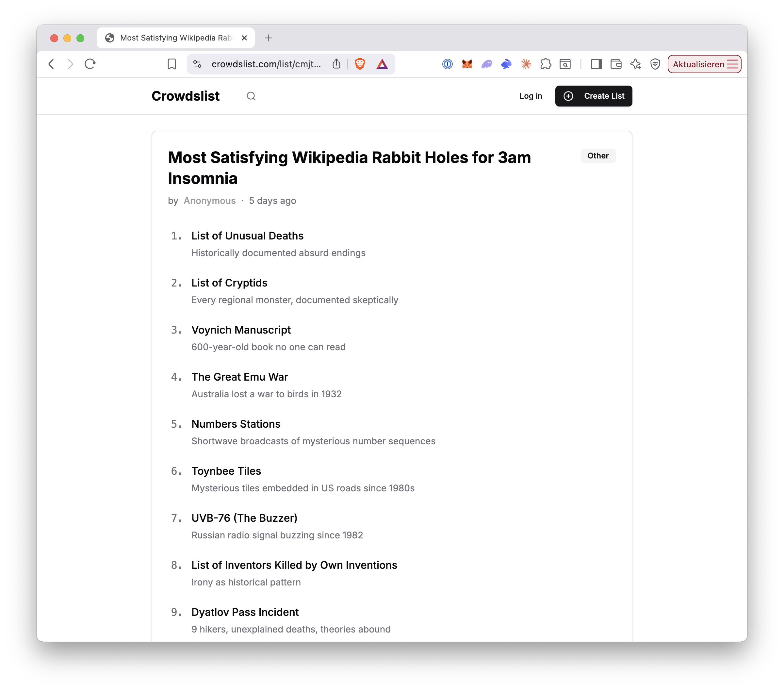Image resolution: width=784 pixels, height=690 pixels.
Task: Open a new browser tab
Action: coord(269,38)
